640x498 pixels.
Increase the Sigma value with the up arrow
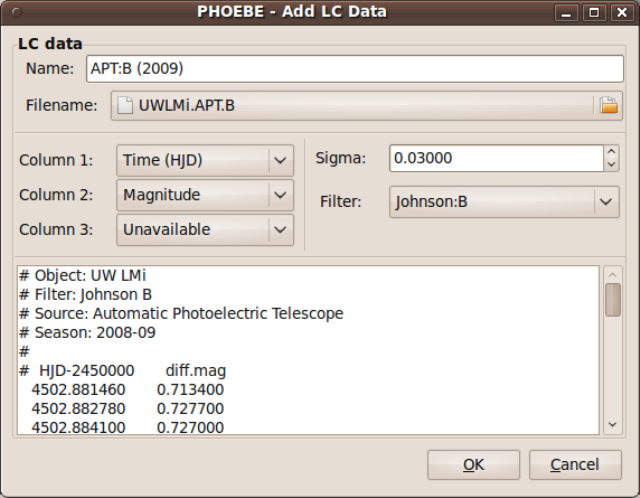610,153
